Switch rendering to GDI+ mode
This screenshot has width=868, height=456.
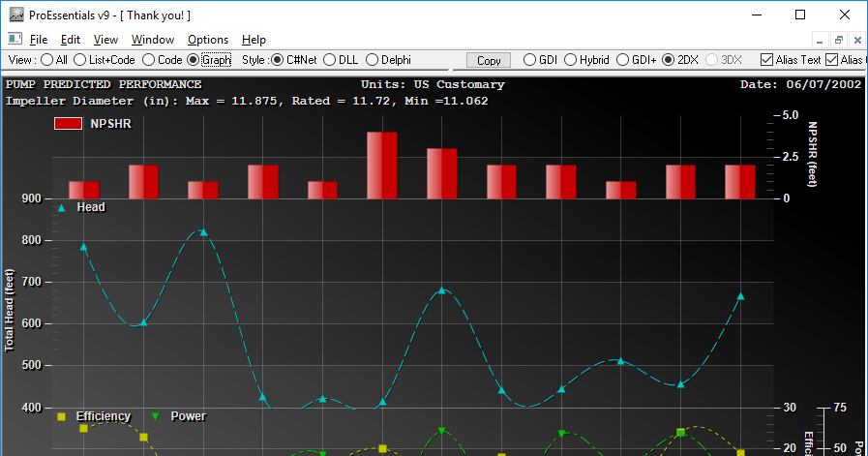623,60
